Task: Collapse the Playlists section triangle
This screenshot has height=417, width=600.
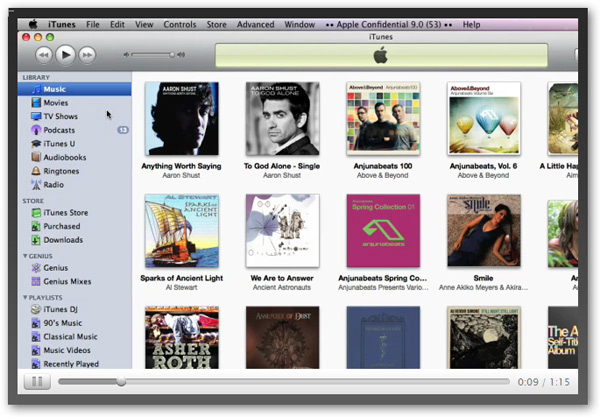Action: (x=25, y=297)
